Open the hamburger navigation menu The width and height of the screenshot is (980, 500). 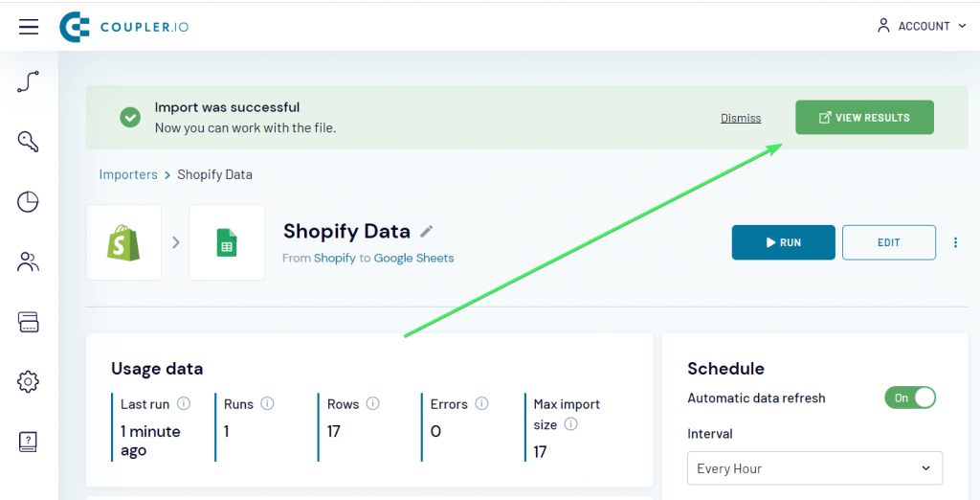[29, 26]
